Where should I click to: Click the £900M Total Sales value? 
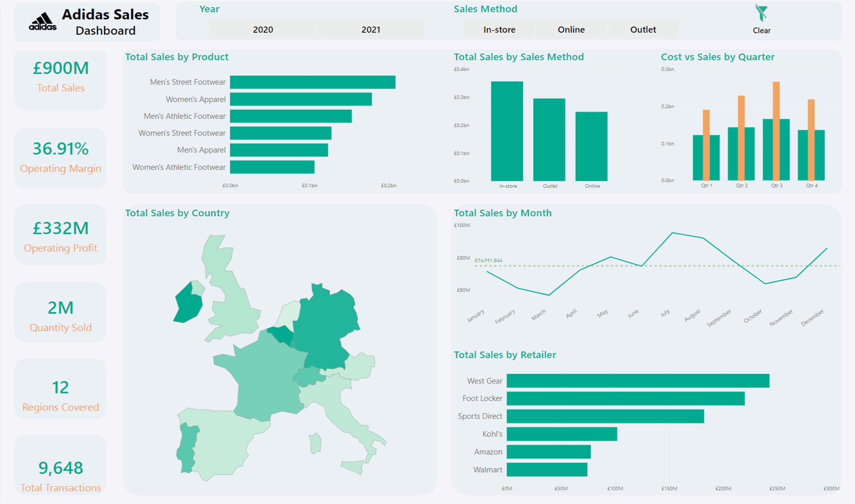pyautogui.click(x=61, y=68)
